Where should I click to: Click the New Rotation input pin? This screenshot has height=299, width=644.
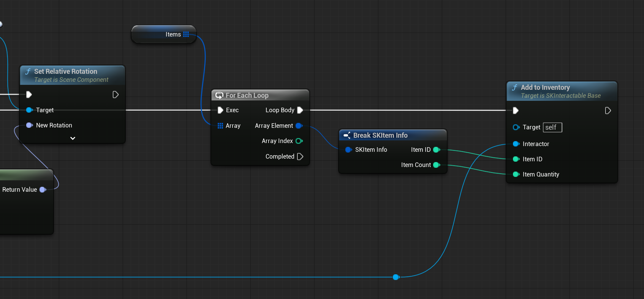30,125
